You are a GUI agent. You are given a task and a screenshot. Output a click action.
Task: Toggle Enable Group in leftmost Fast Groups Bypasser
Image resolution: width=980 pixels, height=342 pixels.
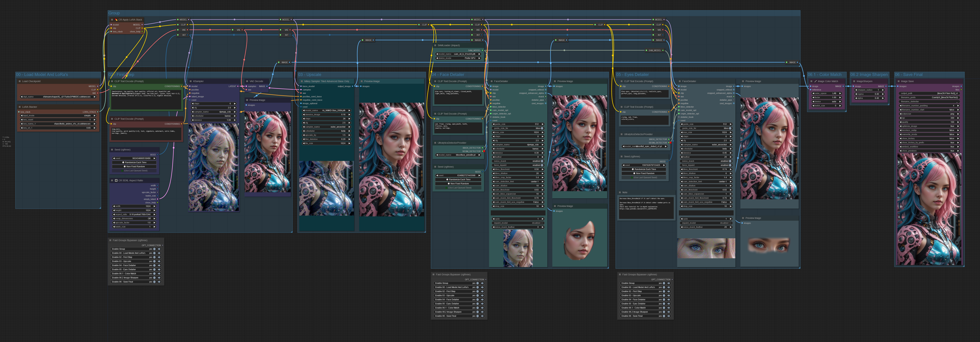[x=154, y=249]
